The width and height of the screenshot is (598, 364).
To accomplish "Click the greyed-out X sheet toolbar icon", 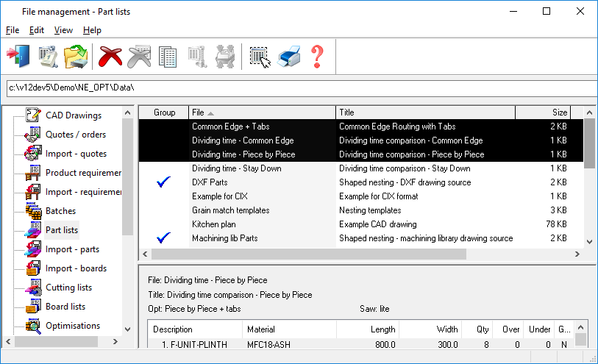I will tap(140, 57).
